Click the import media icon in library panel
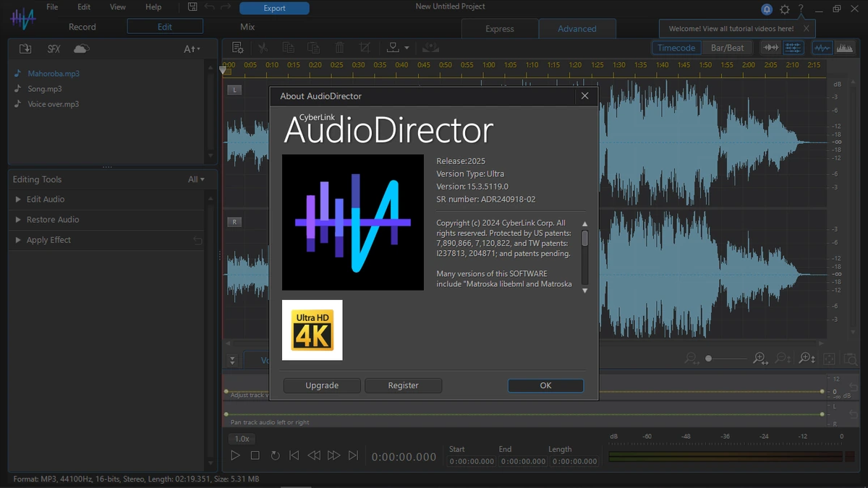 click(25, 48)
